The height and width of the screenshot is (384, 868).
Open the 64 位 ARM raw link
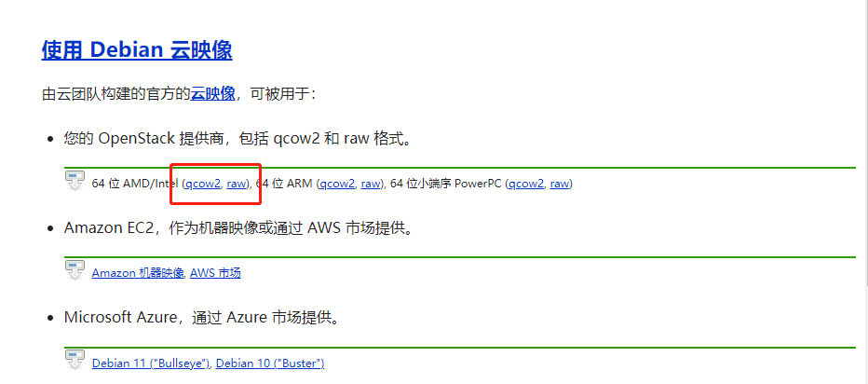371,184
